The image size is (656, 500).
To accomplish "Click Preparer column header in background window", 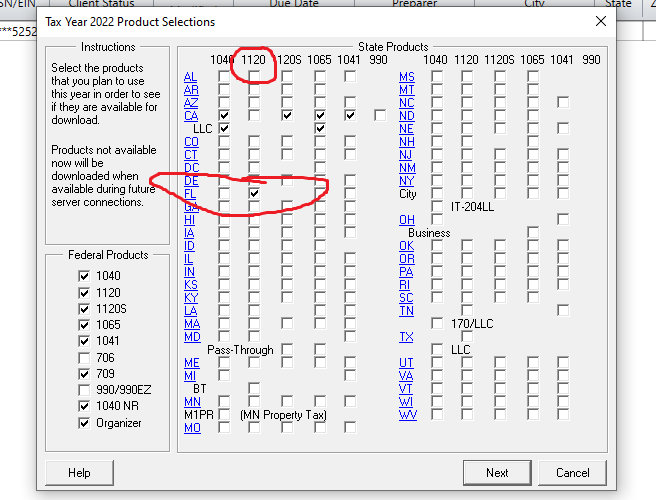I will 414,3.
